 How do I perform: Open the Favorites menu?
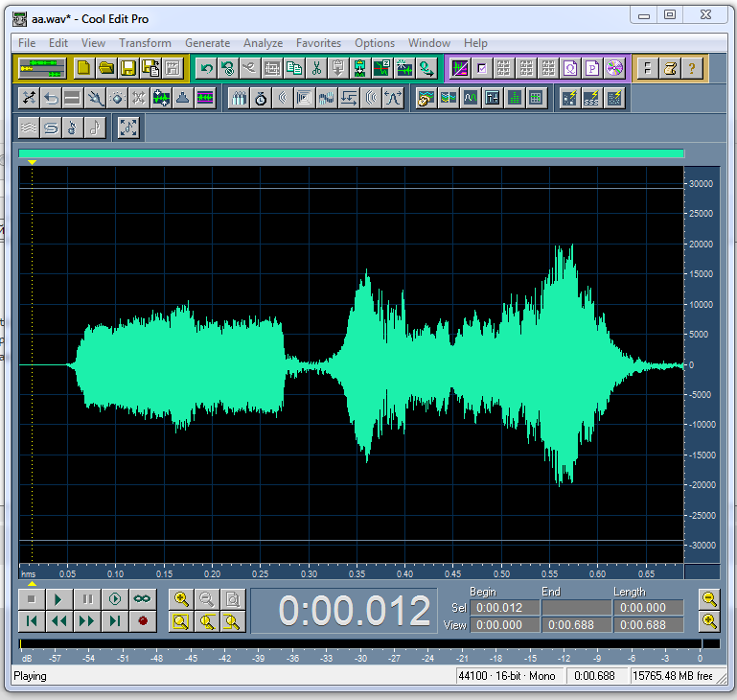click(x=318, y=43)
